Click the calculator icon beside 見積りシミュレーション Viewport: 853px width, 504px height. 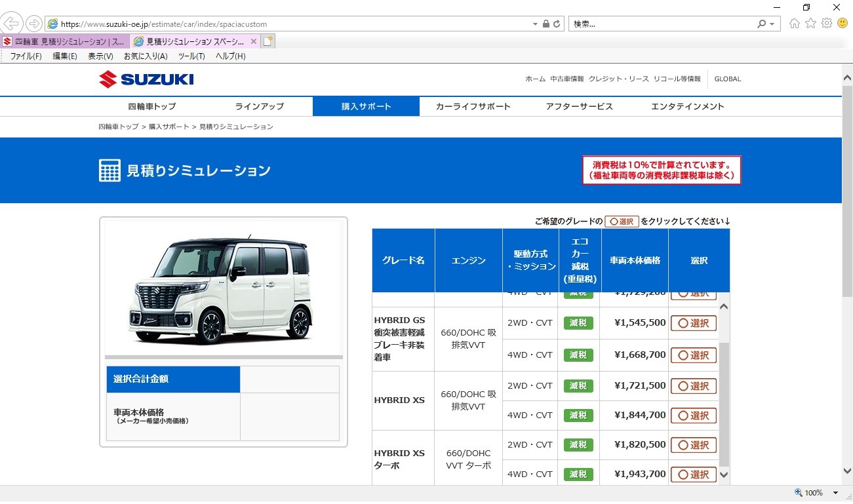pyautogui.click(x=109, y=170)
